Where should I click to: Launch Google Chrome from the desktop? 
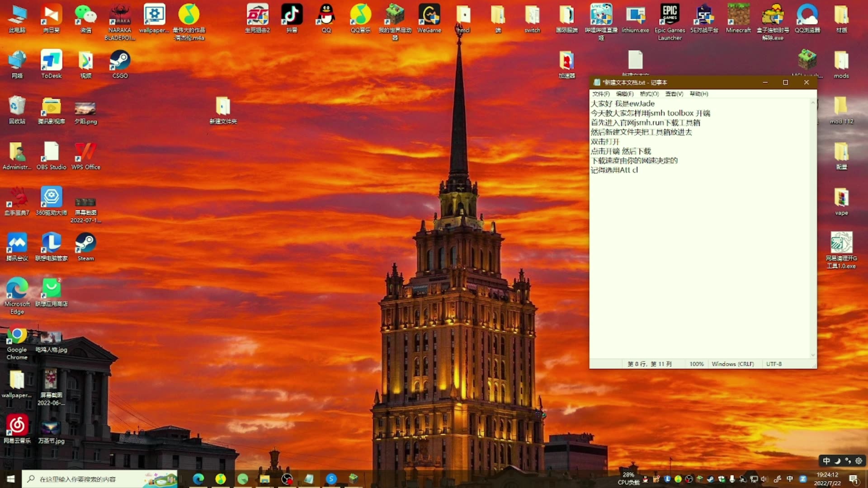pyautogui.click(x=17, y=343)
